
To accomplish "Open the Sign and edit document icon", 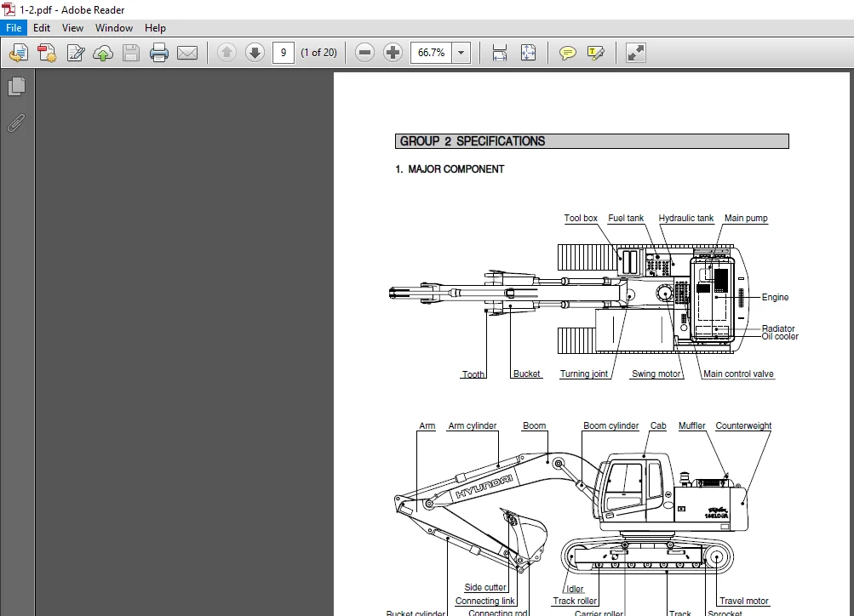I will click(75, 53).
